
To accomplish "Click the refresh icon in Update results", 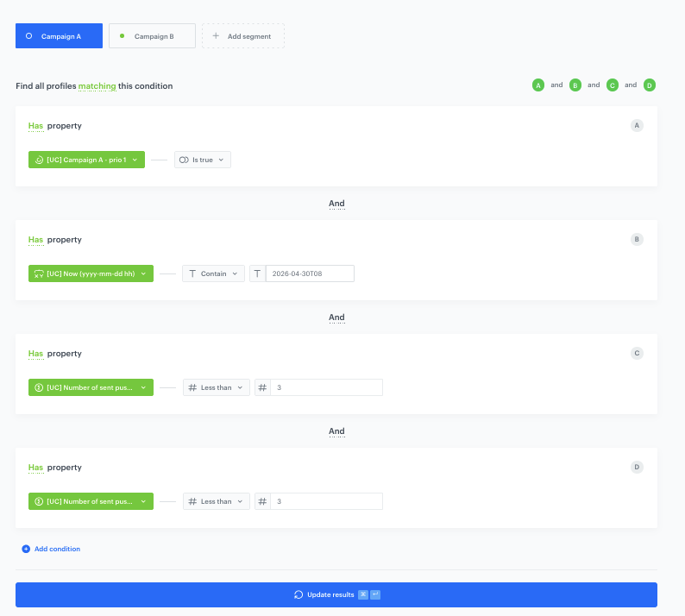I will click(299, 594).
